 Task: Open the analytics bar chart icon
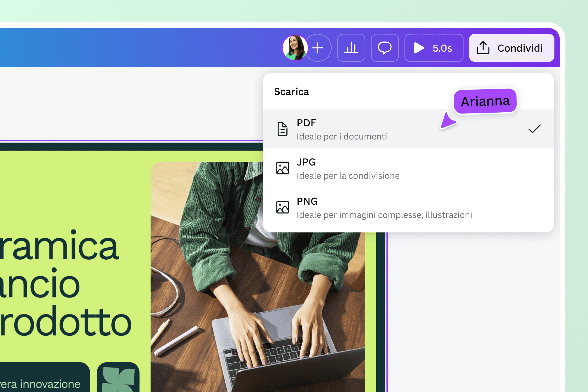351,48
